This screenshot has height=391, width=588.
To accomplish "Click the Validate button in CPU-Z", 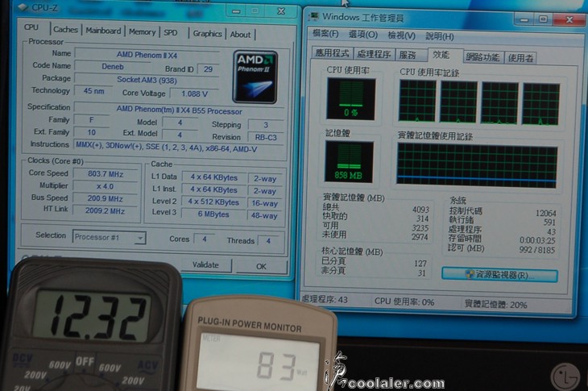I will click(x=205, y=265).
